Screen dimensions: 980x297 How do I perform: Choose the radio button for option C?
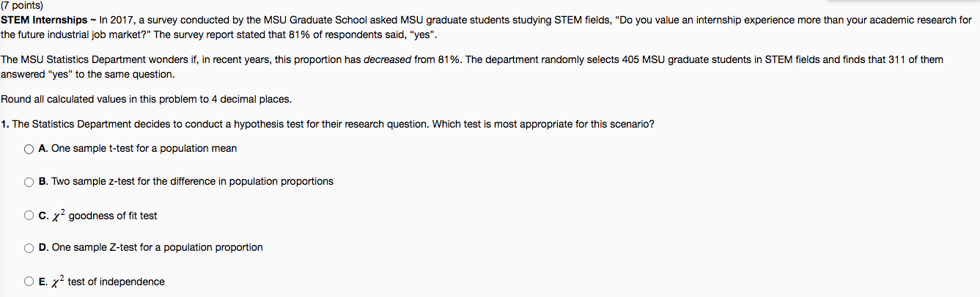29,216
